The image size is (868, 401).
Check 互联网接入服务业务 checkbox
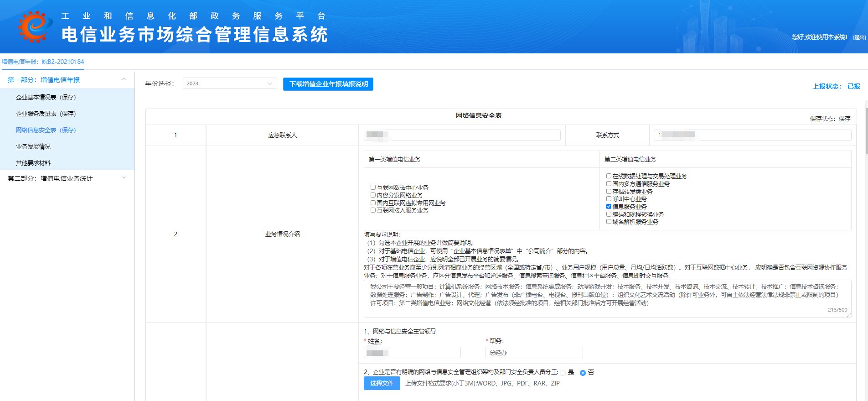click(373, 210)
